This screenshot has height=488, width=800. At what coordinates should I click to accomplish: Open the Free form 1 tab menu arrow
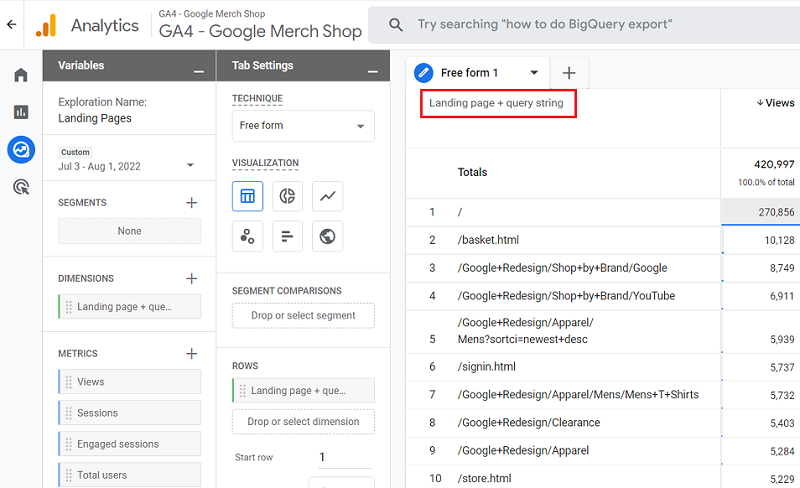click(x=534, y=72)
